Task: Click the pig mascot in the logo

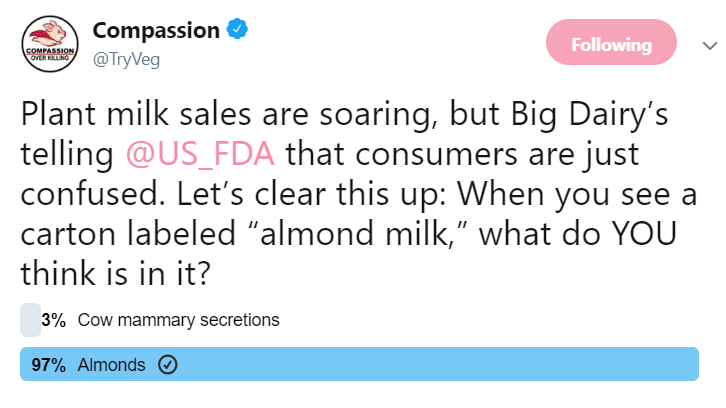Action: 51,34
